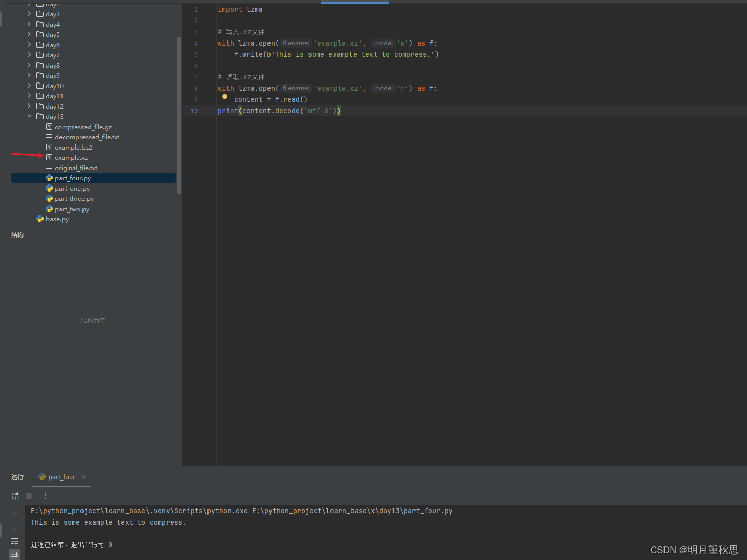Image resolution: width=747 pixels, height=560 pixels.
Task: Toggle soft-wrap icon in run console
Action: pos(15,542)
